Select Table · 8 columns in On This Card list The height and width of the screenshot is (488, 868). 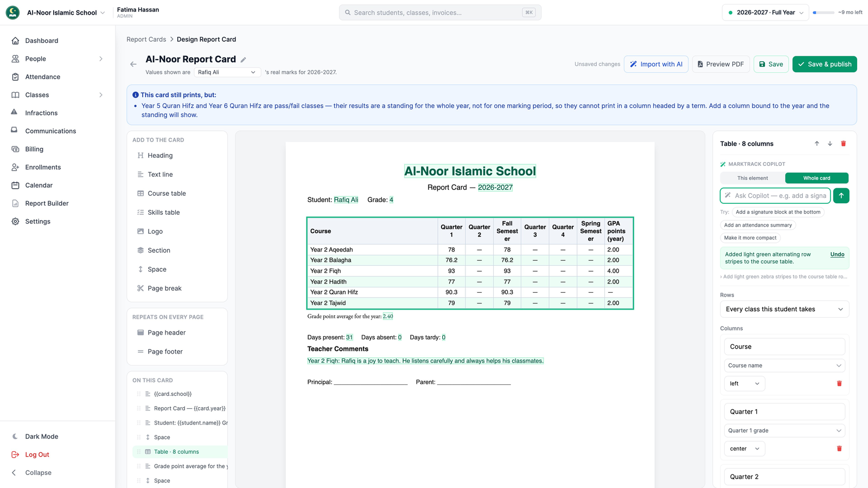click(179, 452)
